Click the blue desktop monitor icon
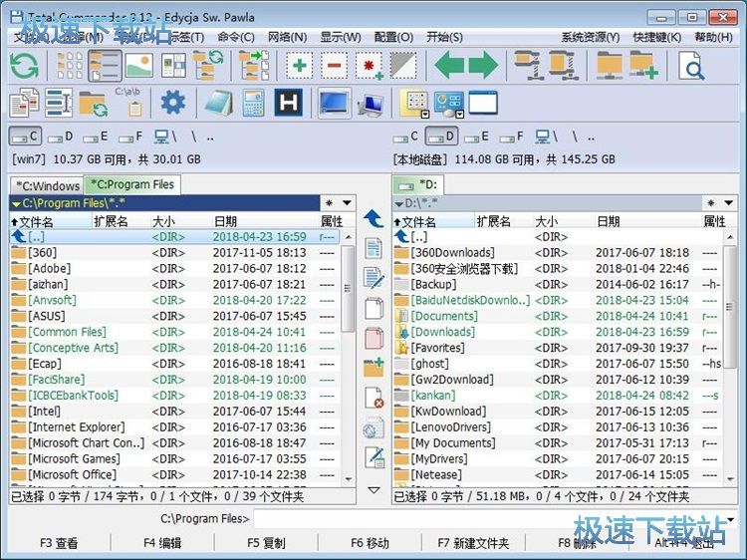 click(x=335, y=103)
